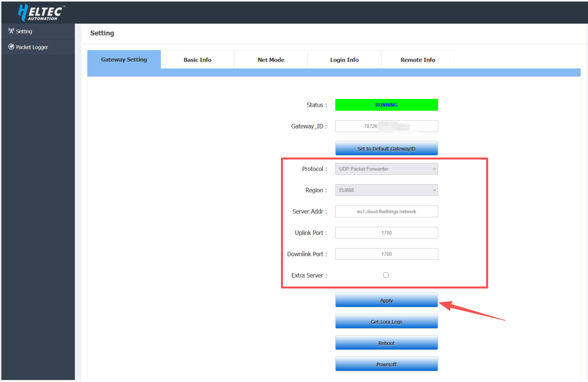Focus the Uplink Port input field
Viewport: 588px width, 382px height.
pos(386,233)
